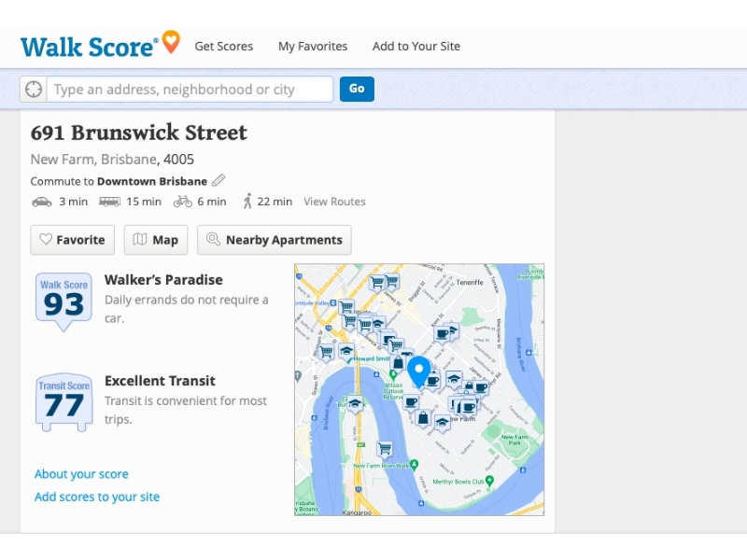This screenshot has height=560, width=747.
Task: Click the Walk Score 93 badge
Action: 63,300
